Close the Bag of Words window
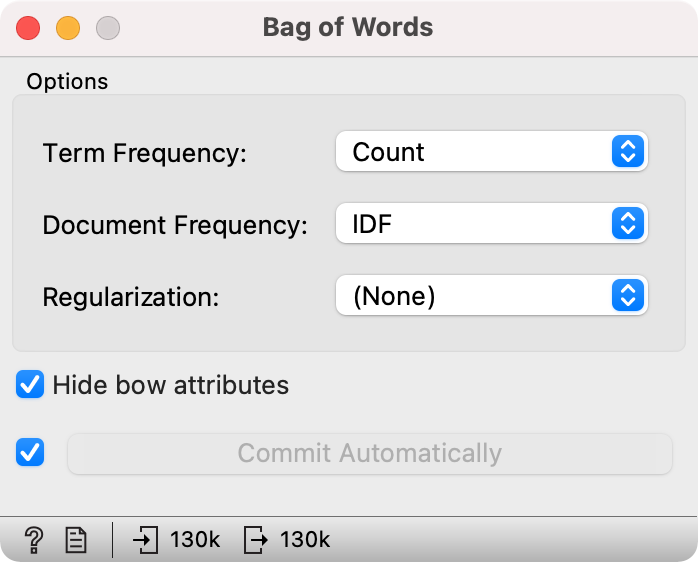Screen dimensions: 698x562 (x=29, y=27)
